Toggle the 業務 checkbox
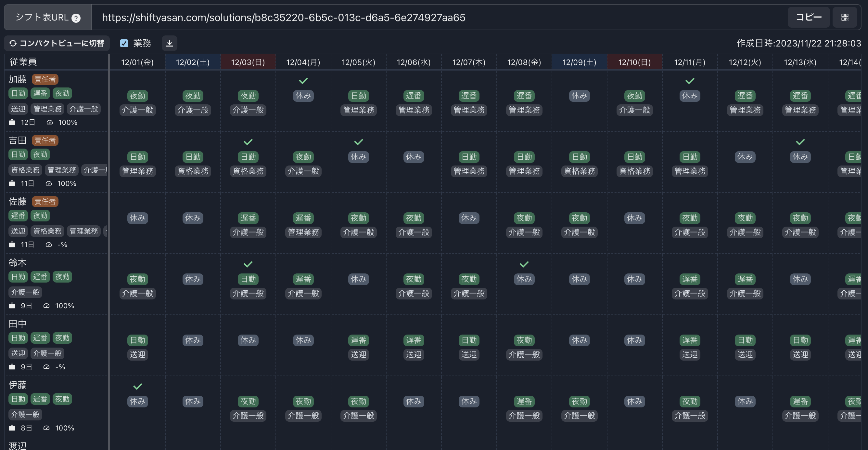 [124, 43]
